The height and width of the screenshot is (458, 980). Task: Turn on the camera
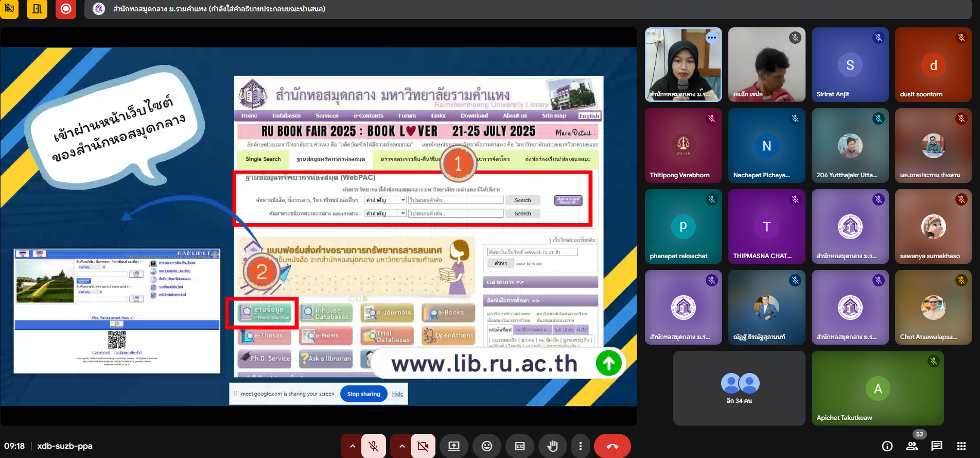click(x=423, y=446)
